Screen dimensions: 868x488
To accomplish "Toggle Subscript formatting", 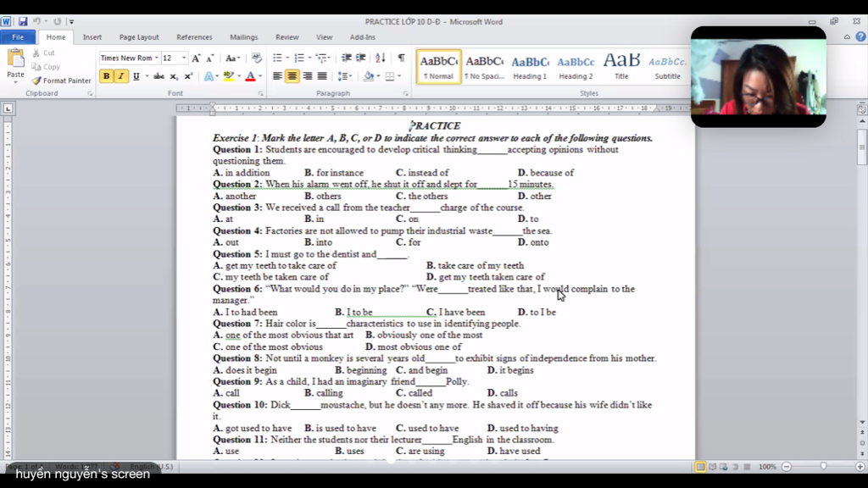I will (174, 76).
